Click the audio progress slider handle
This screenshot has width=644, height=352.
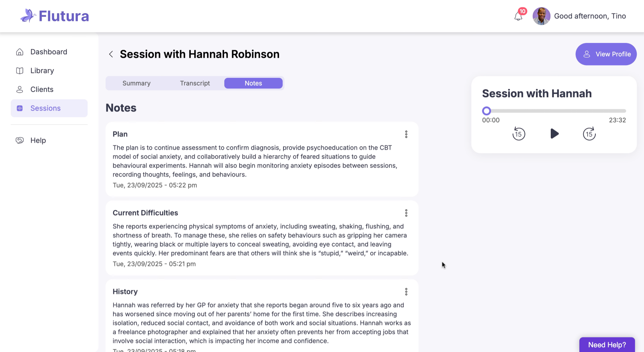486,111
